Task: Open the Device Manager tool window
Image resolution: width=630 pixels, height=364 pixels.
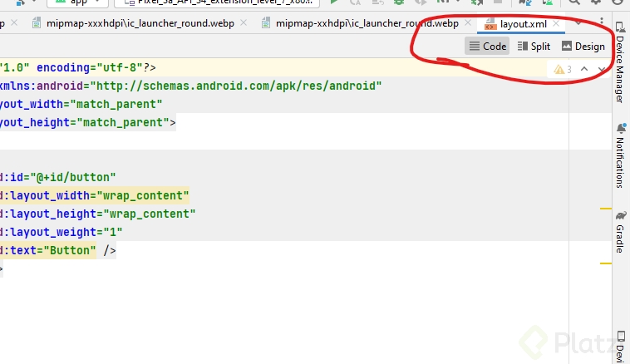Action: click(620, 61)
